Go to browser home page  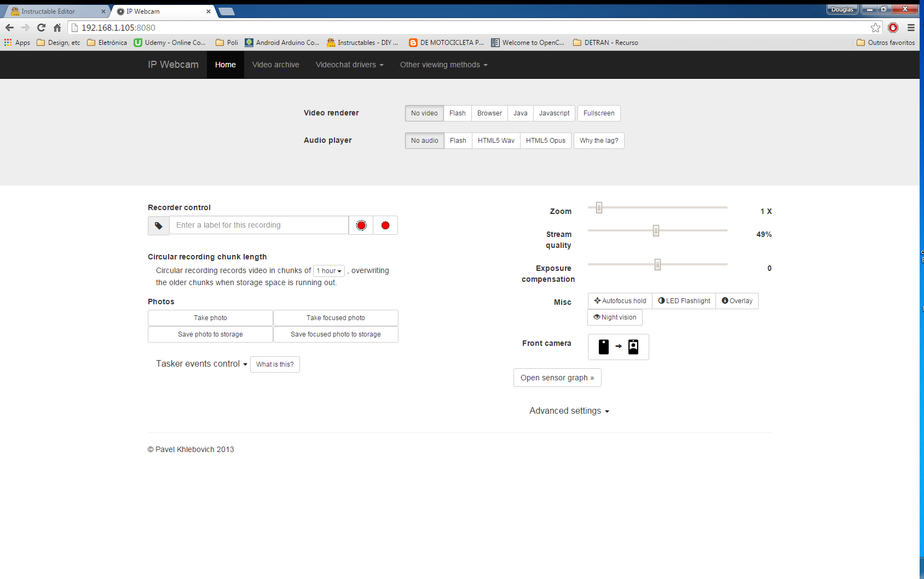[57, 27]
